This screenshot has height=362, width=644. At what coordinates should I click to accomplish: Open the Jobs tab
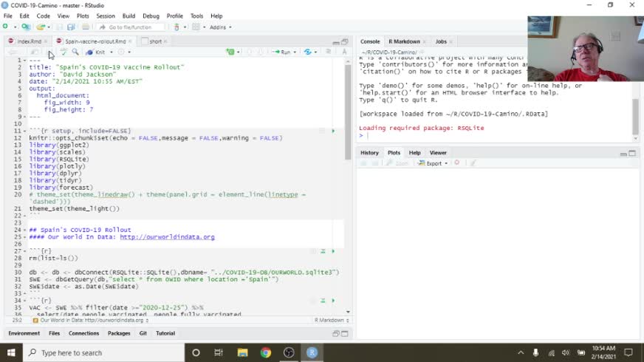click(x=441, y=41)
